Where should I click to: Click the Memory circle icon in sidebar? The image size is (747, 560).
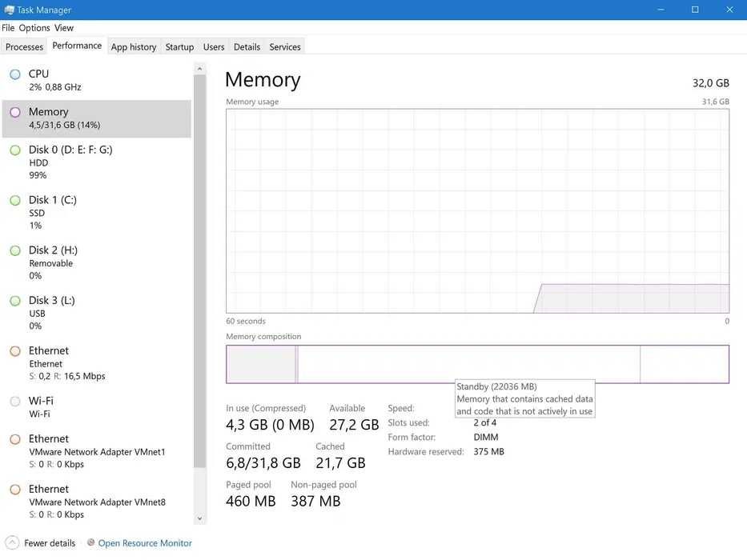tap(15, 113)
